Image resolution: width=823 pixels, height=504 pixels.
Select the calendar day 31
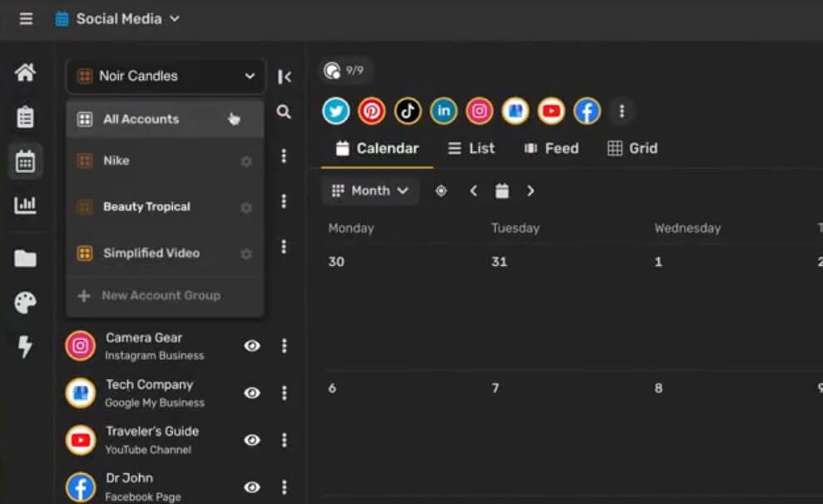point(499,262)
